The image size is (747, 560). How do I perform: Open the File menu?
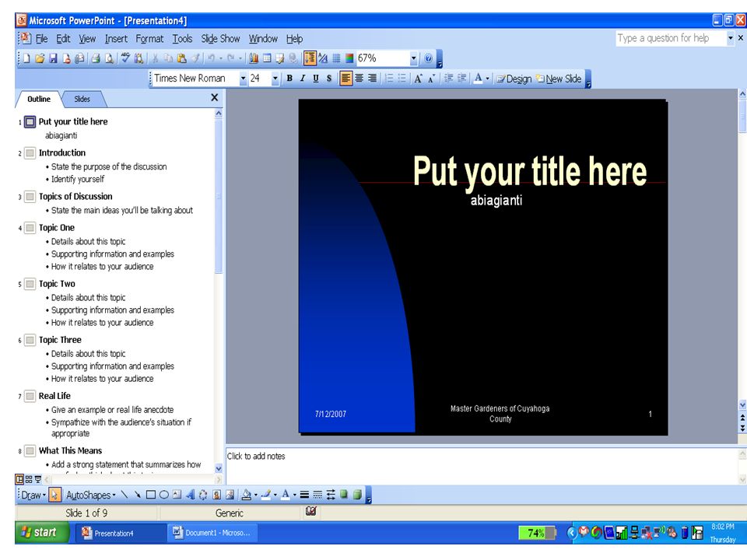42,39
